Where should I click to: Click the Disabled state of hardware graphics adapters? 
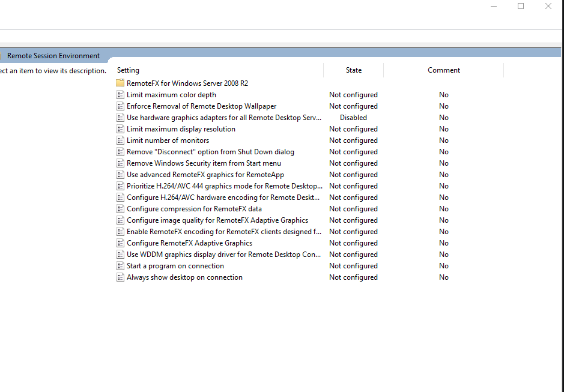(353, 118)
